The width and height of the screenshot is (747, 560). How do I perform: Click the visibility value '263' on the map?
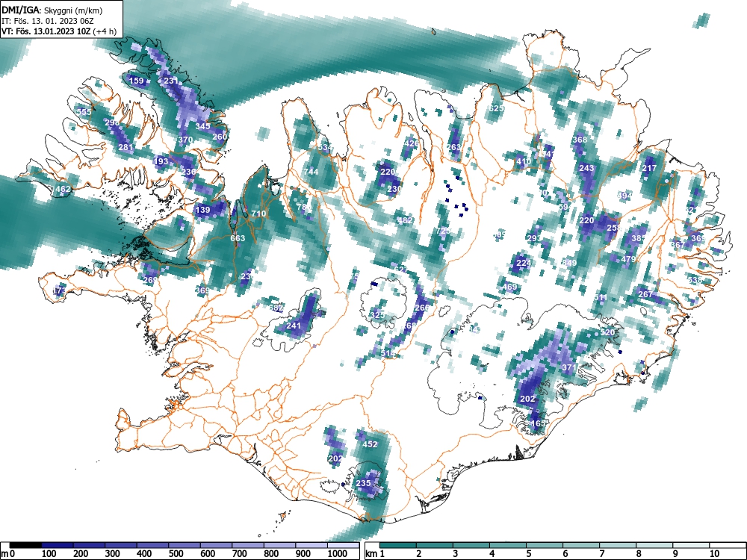coord(454,146)
